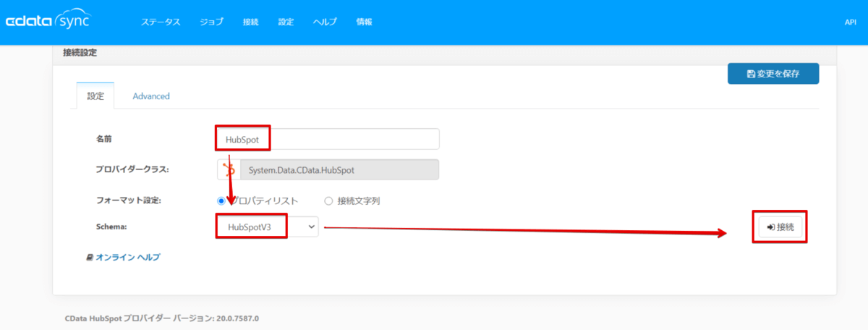
Task: Save changes with 変更を保存 button
Action: (x=773, y=73)
